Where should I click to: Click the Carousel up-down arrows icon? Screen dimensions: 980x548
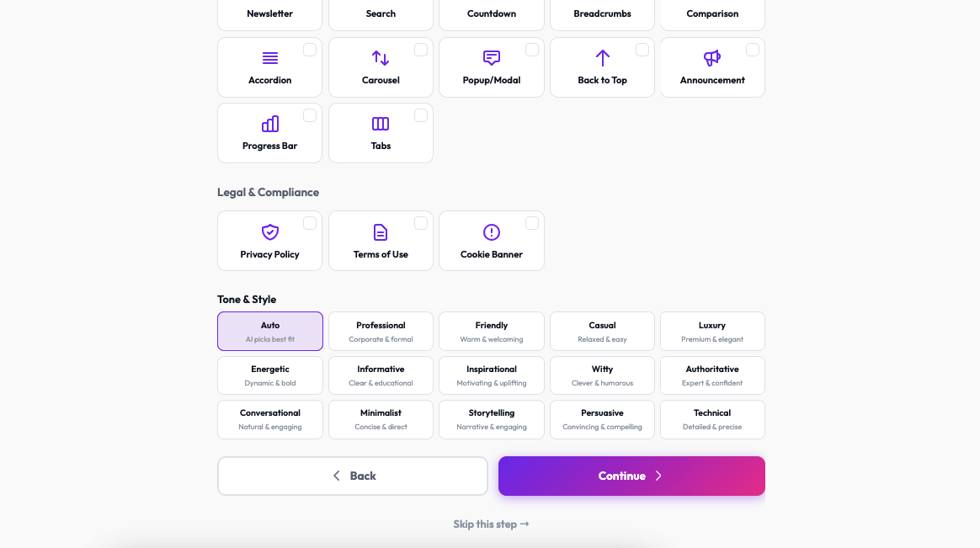(381, 58)
